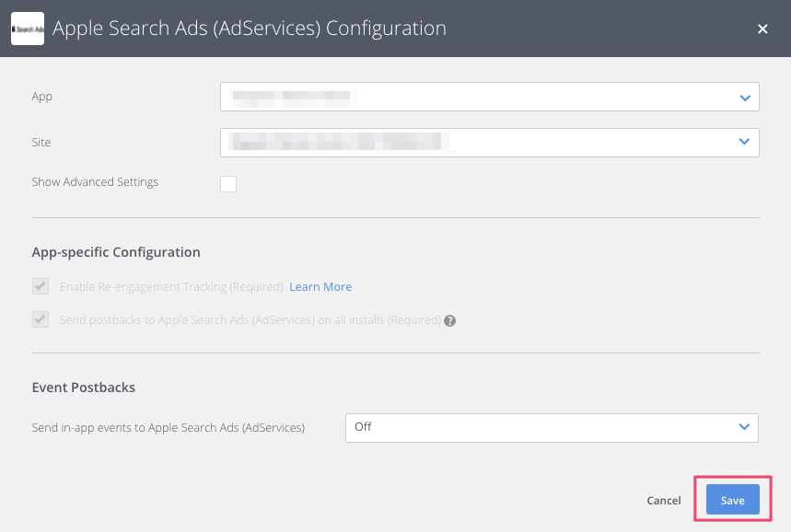Click the chevron arrow in the App field
The image size is (791, 532).
[744, 97]
